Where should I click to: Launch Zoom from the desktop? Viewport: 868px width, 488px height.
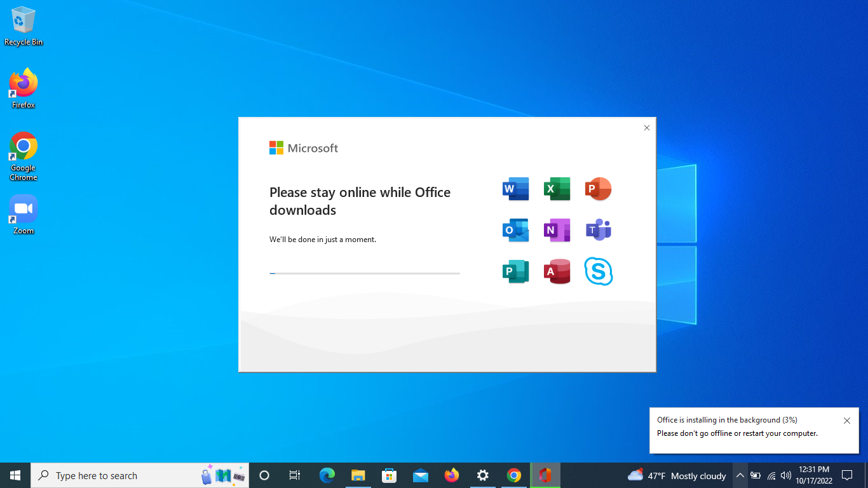(x=23, y=208)
